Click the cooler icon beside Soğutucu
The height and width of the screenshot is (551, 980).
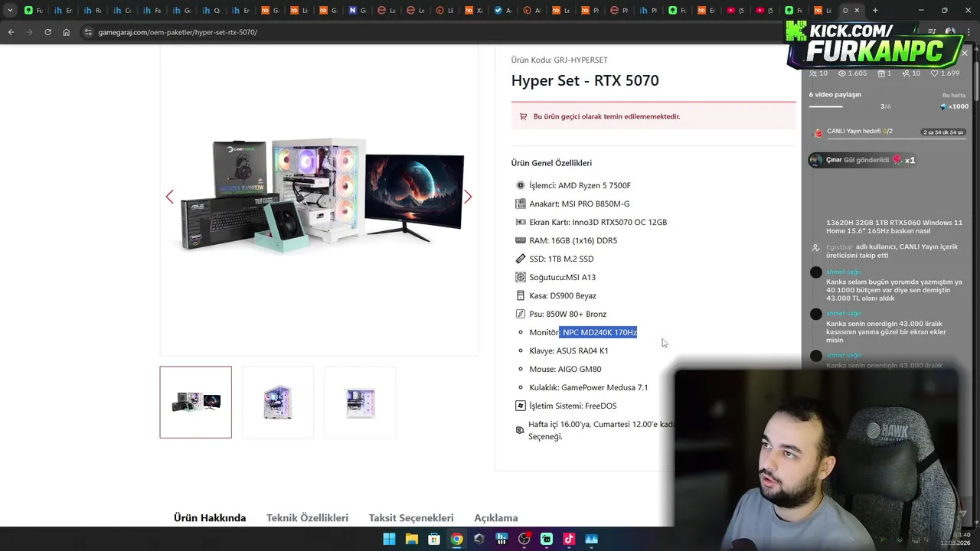(x=521, y=277)
